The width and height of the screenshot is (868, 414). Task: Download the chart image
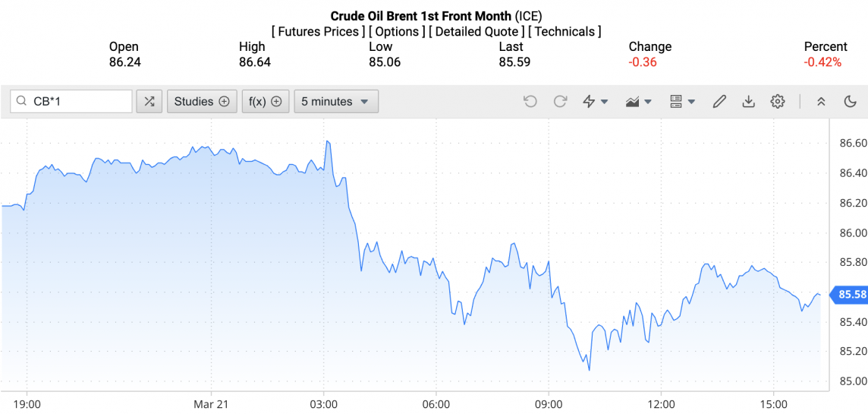click(748, 102)
